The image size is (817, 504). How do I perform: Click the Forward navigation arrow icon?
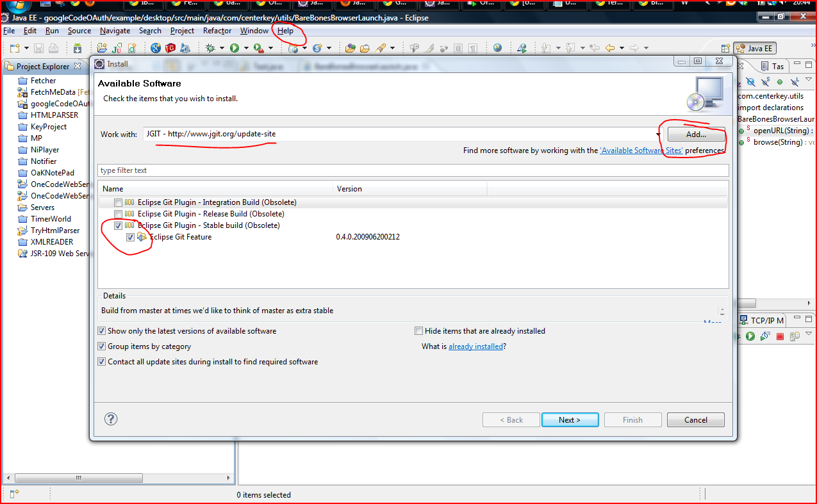(x=634, y=48)
